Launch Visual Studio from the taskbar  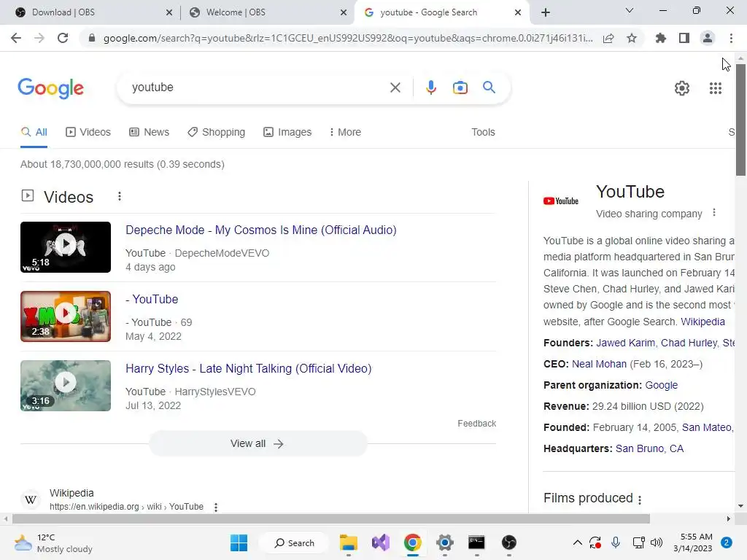click(381, 542)
